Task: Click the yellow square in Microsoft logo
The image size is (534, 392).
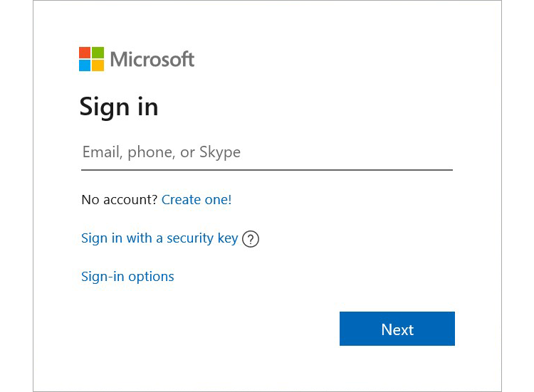Action: click(x=98, y=65)
